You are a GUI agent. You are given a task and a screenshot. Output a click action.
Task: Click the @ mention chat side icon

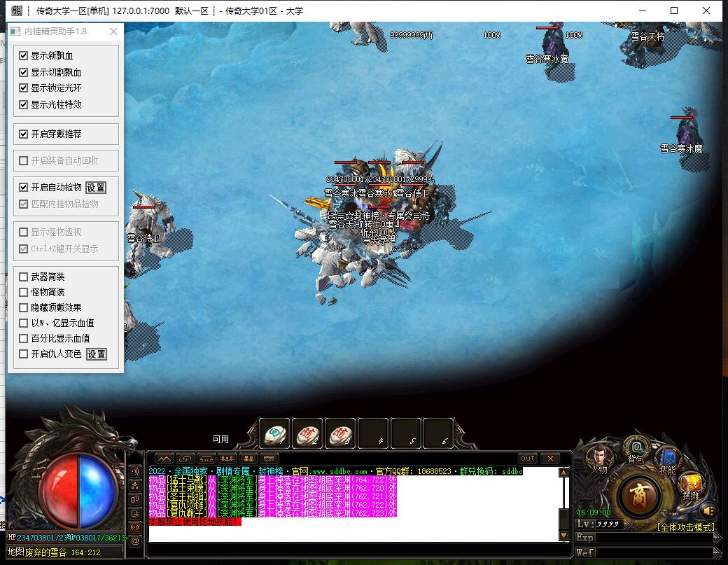pos(134,541)
